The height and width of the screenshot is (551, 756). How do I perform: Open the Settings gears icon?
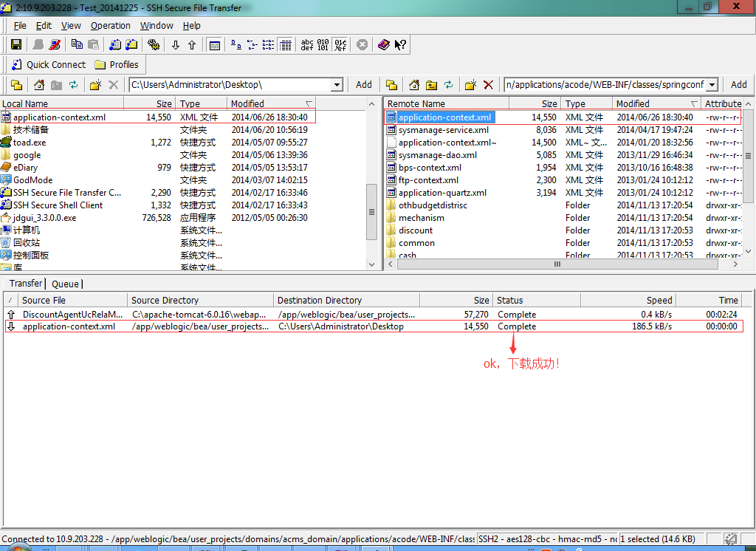pyautogui.click(x=154, y=45)
